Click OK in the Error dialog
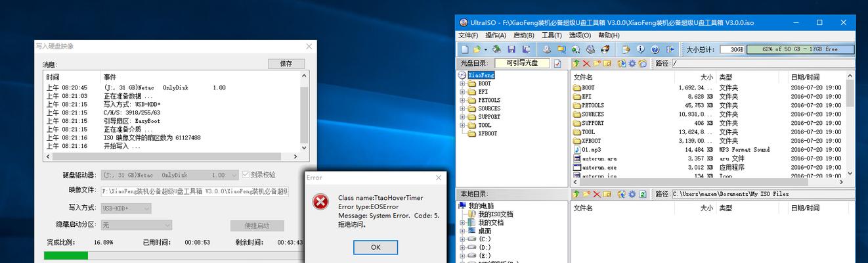Viewport: 868px width, 263px height. pyautogui.click(x=376, y=247)
